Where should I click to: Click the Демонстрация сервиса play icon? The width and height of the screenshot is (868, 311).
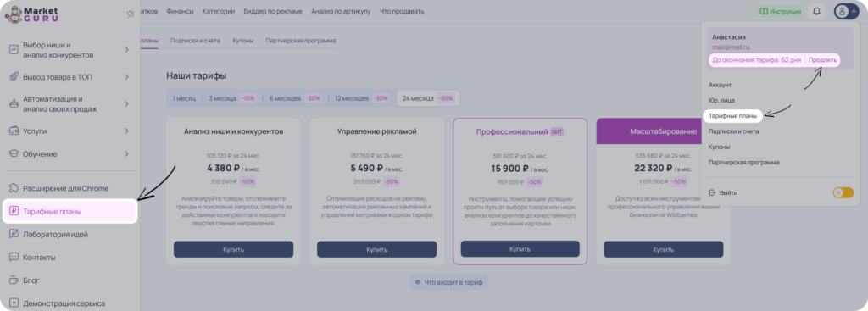(x=14, y=303)
